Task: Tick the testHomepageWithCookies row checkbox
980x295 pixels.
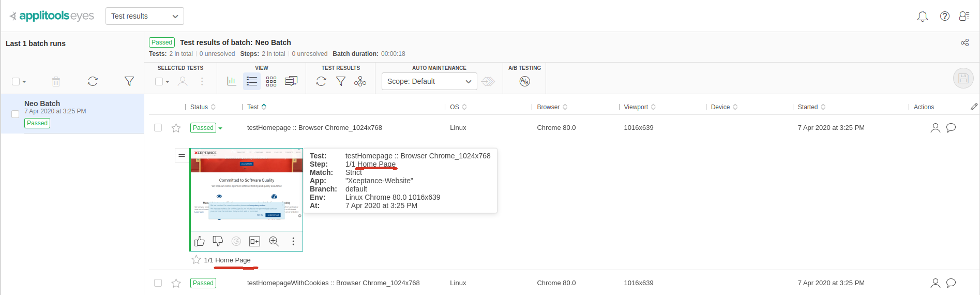Action: point(158,283)
